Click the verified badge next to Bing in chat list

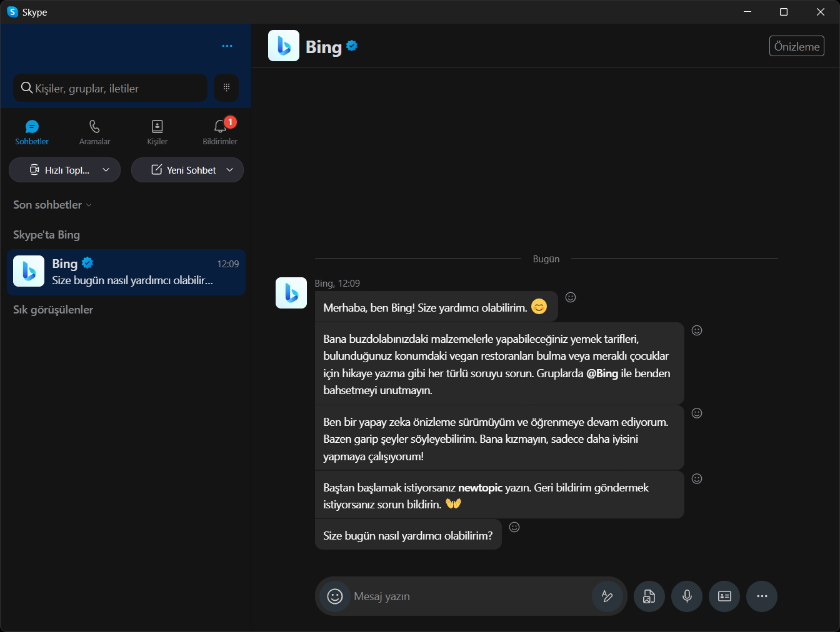click(87, 263)
